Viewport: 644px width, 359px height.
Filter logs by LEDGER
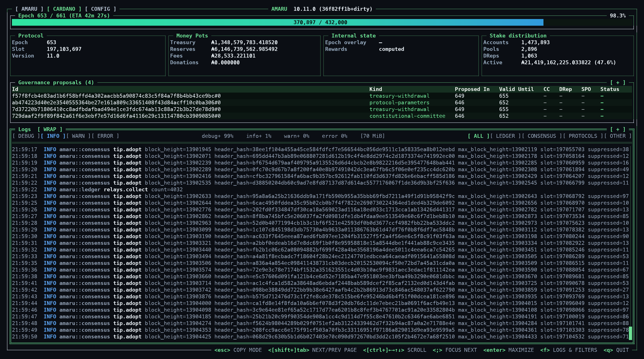click(505, 136)
